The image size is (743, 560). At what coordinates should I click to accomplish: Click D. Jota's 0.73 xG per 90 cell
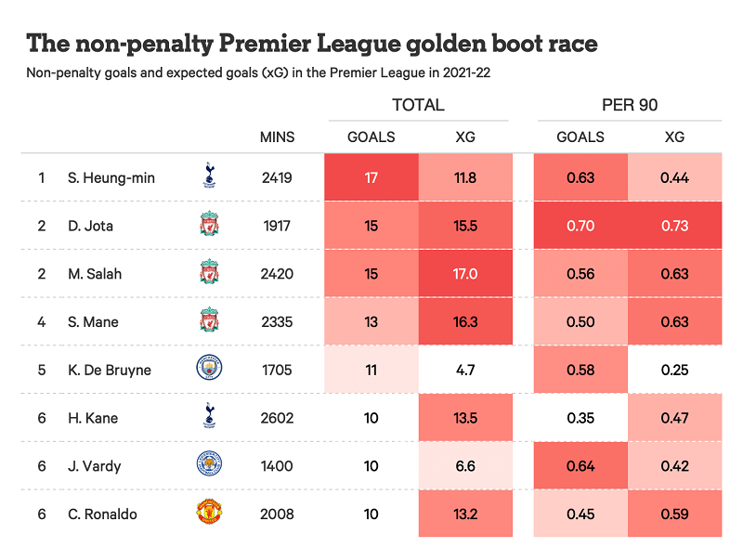click(675, 226)
